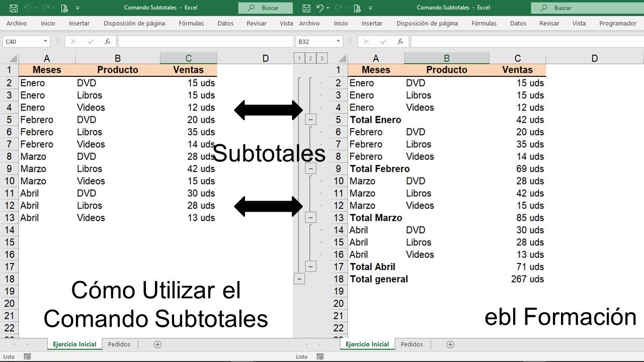
Task: Open the Datos tab in right window
Action: (518, 23)
